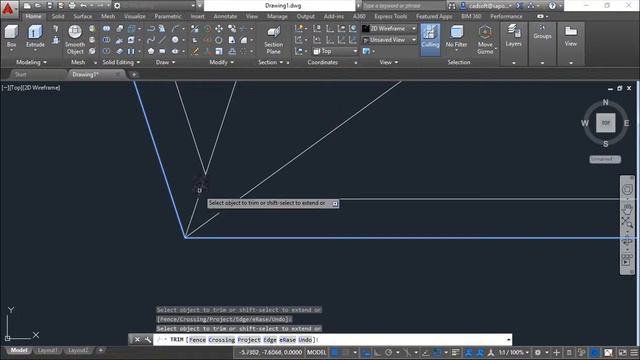Click the Move tool in Modify panel
Viewport: 640px width, 360px height.
click(x=219, y=29)
